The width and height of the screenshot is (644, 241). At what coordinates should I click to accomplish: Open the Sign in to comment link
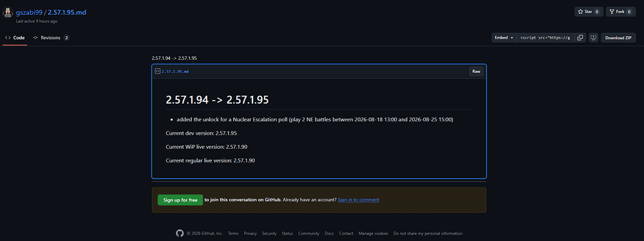(359, 200)
